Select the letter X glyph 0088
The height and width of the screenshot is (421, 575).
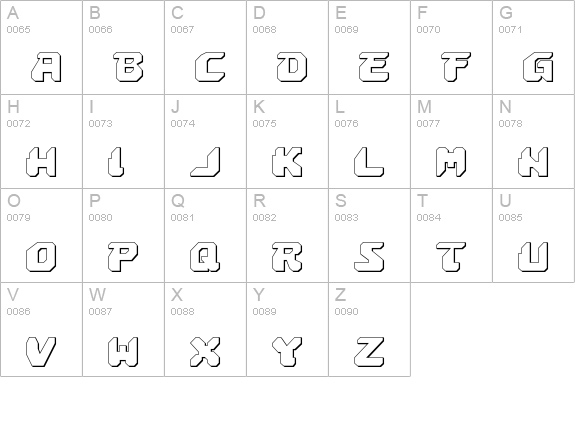[205, 352]
